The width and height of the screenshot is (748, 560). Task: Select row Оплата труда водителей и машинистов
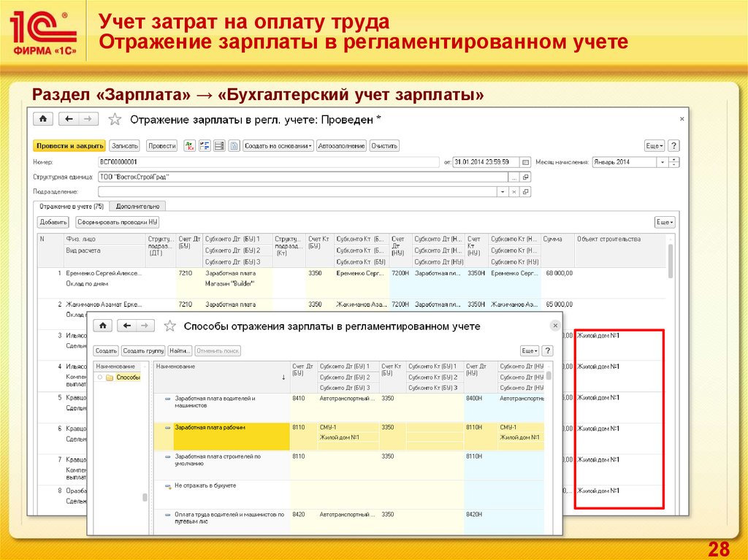(348, 521)
